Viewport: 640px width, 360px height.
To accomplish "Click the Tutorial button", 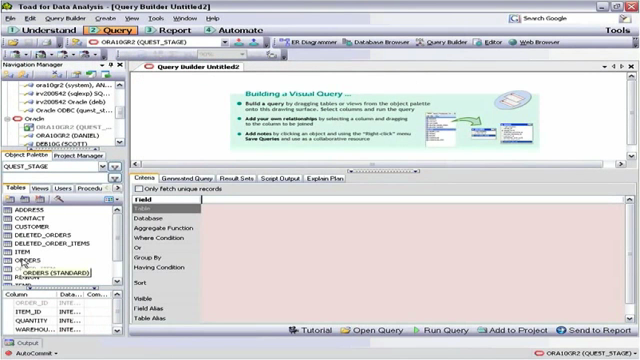I will [x=310, y=330].
